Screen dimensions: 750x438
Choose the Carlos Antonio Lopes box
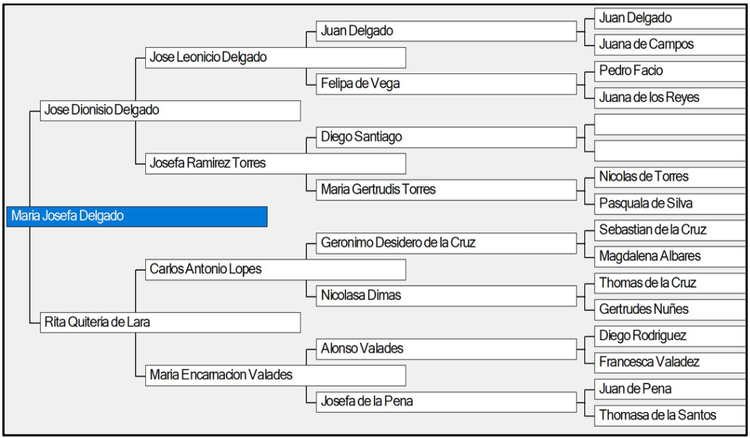click(276, 269)
